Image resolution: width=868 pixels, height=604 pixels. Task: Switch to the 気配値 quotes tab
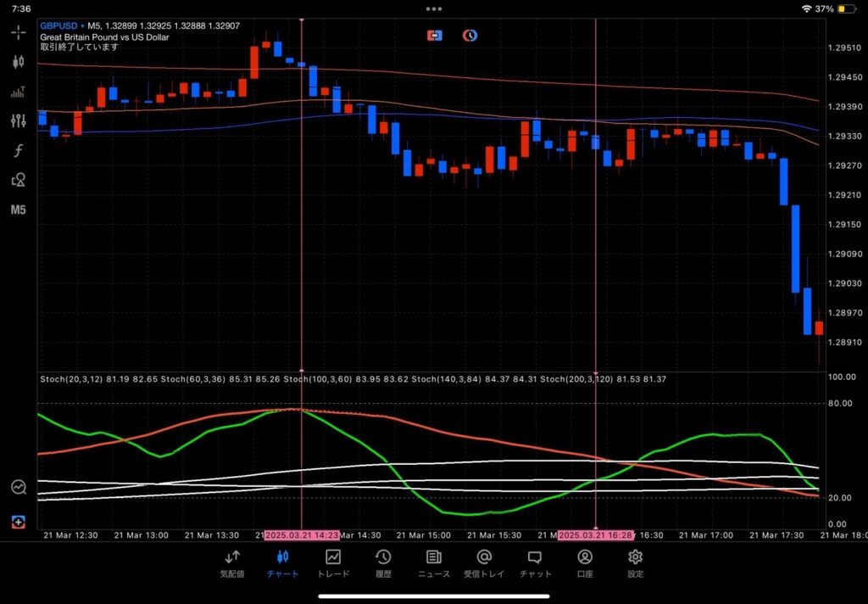tap(232, 564)
